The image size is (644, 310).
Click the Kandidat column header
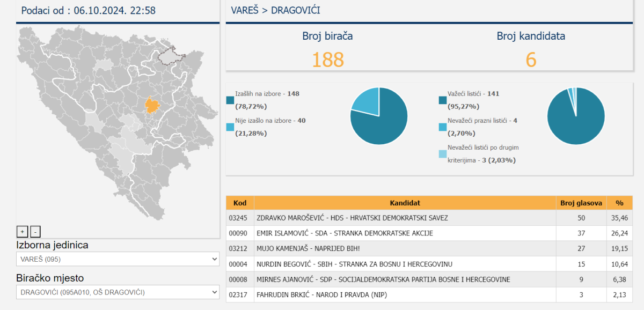tap(405, 203)
